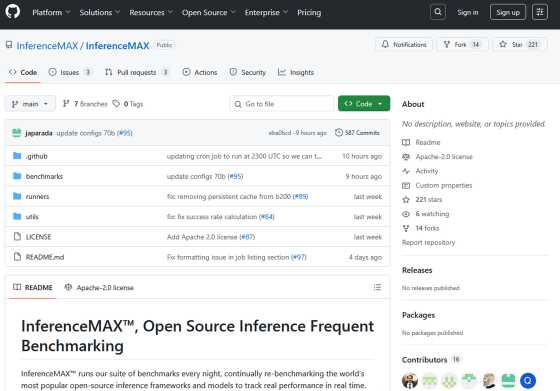Viewport: 560px width, 391px height.
Task: Click the GitHub logo icon
Action: pos(12,12)
